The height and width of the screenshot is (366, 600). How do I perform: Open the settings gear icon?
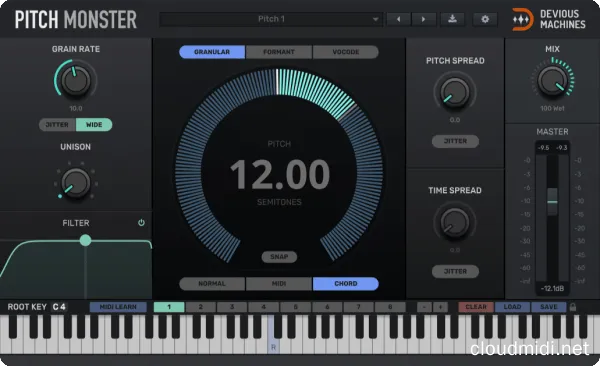coord(485,19)
